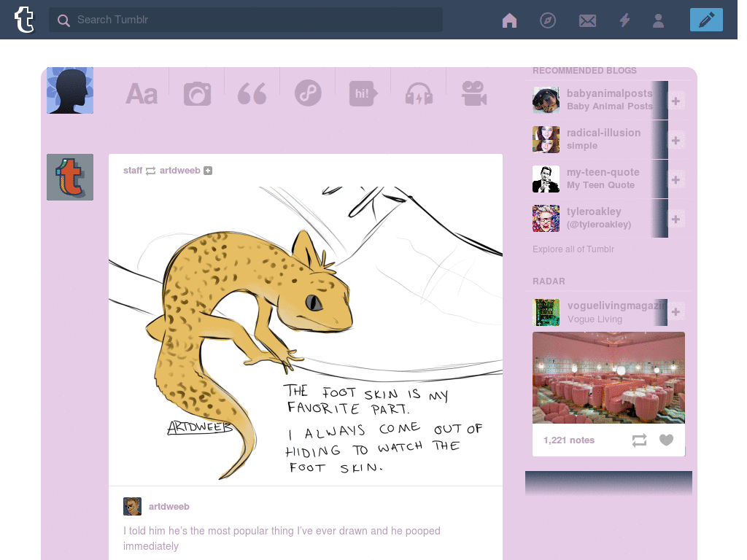This screenshot has height=560, width=747.
Task: Focus the Search Tumblr field
Action: point(246,20)
